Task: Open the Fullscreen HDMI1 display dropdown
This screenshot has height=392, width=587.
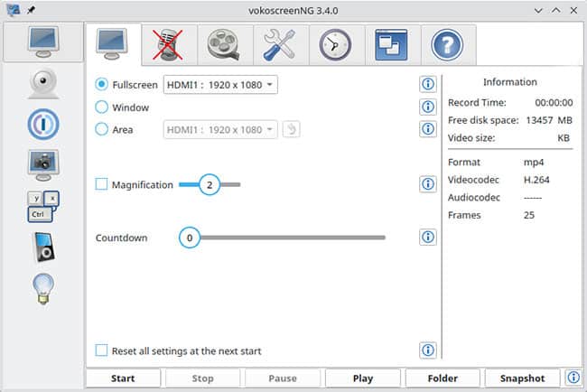Action: [220, 85]
